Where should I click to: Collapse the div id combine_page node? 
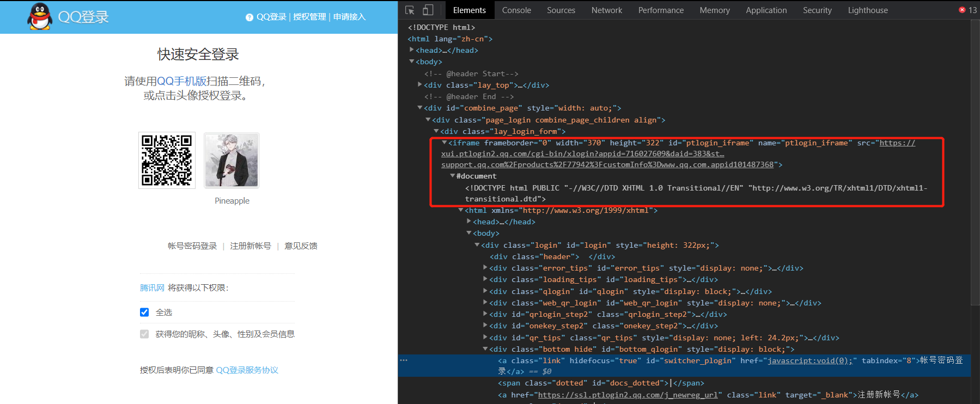[x=420, y=107]
